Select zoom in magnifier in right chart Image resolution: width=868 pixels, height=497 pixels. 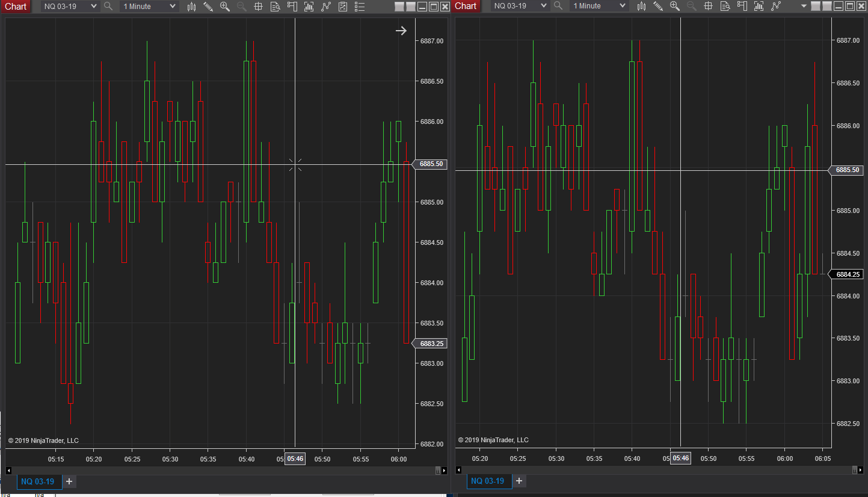(x=675, y=6)
